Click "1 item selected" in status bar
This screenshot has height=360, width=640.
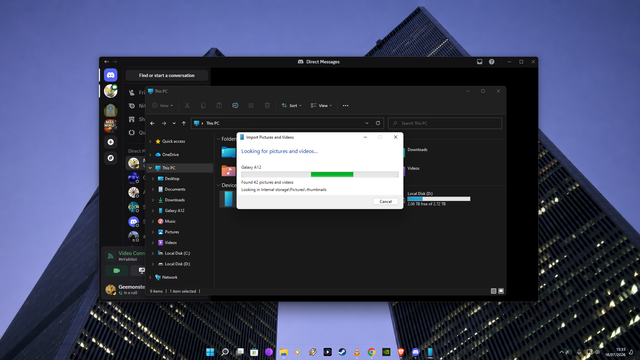point(183,291)
